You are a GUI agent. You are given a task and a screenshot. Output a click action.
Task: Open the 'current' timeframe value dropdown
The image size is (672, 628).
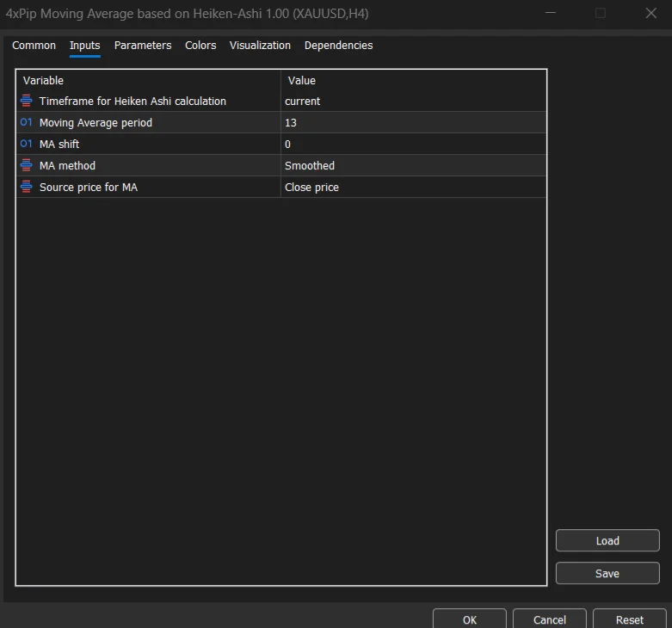(x=414, y=102)
